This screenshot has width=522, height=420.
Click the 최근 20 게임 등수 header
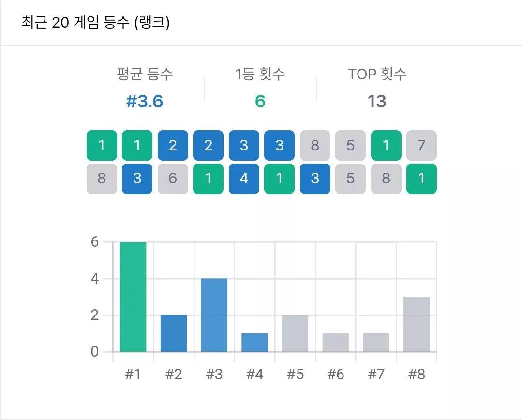(95, 23)
